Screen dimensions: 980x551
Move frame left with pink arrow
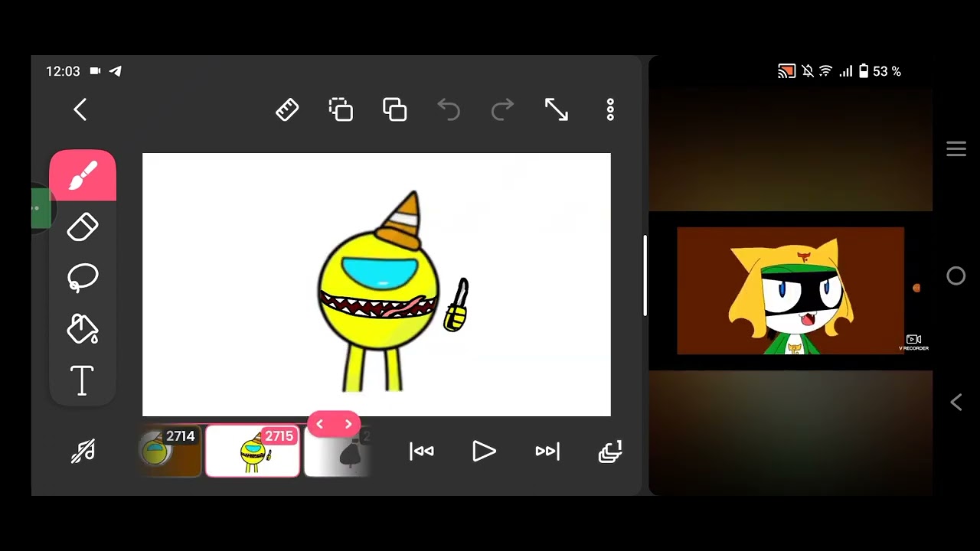[x=320, y=424]
